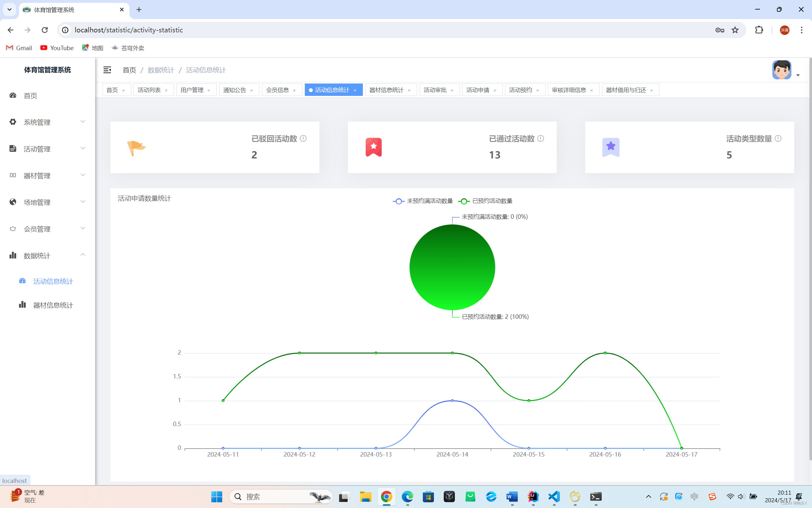This screenshot has height=508, width=812.
Task: Click the 场地管理 globe icon
Action: 13,202
